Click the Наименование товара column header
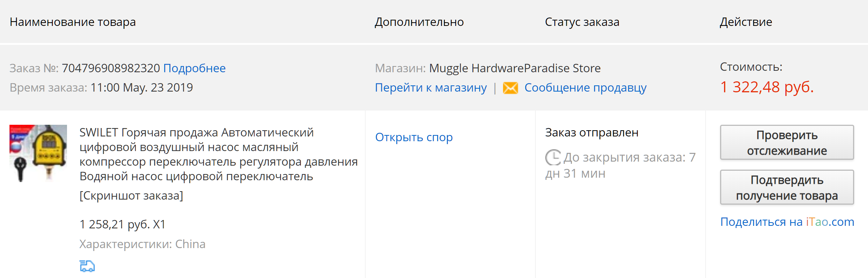The width and height of the screenshot is (868, 278). (x=72, y=22)
